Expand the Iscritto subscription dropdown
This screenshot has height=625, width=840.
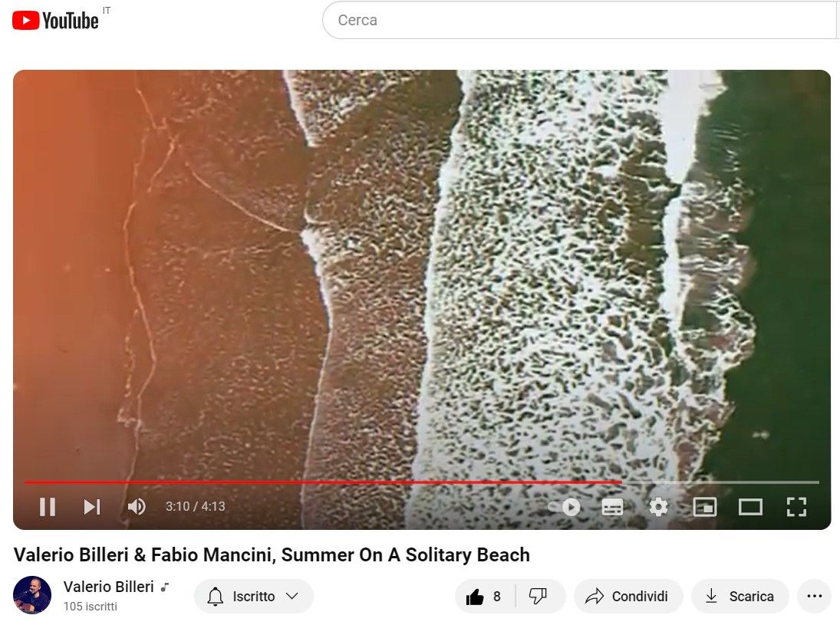(x=253, y=596)
